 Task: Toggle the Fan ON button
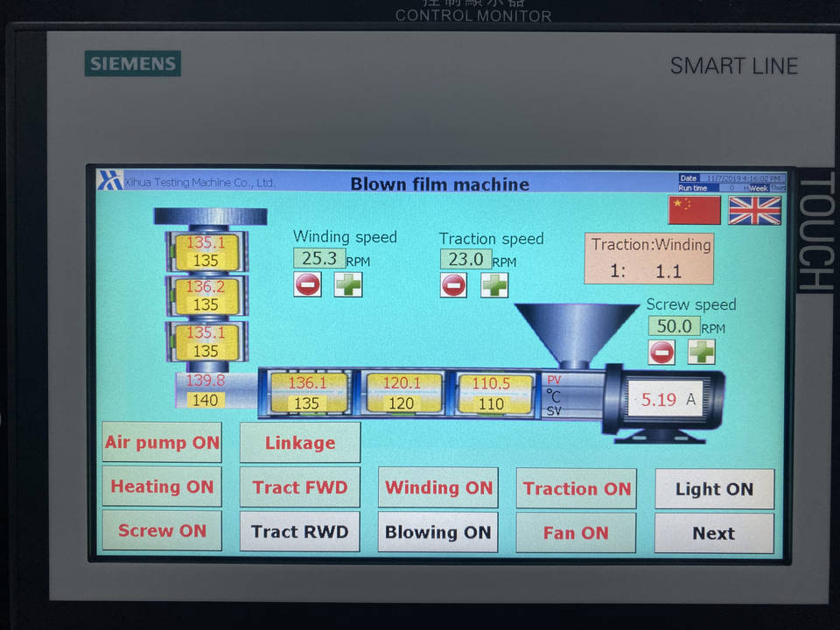576,532
